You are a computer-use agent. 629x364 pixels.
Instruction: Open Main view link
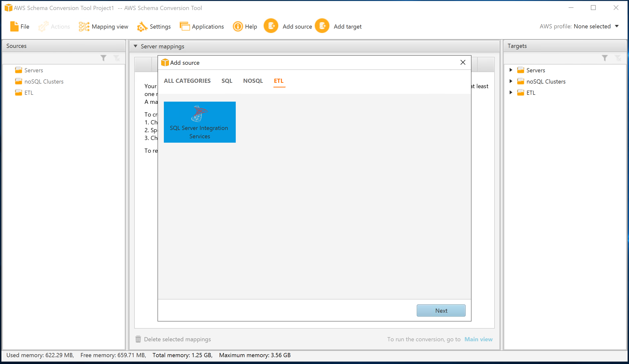(x=478, y=339)
